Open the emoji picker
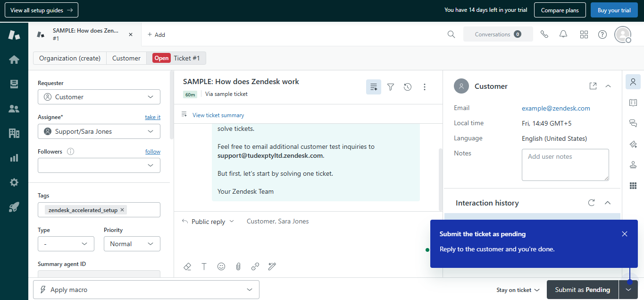This screenshot has width=644, height=300. pyautogui.click(x=221, y=266)
